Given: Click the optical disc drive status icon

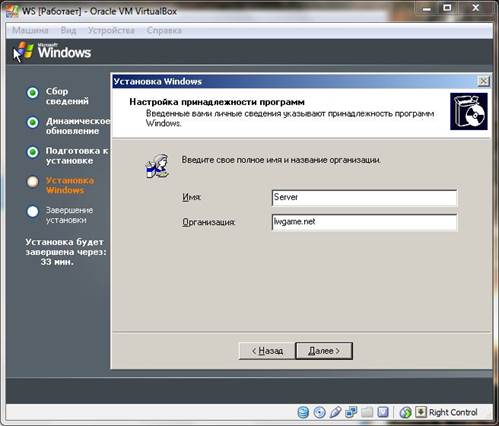Looking at the screenshot, I should click(319, 412).
